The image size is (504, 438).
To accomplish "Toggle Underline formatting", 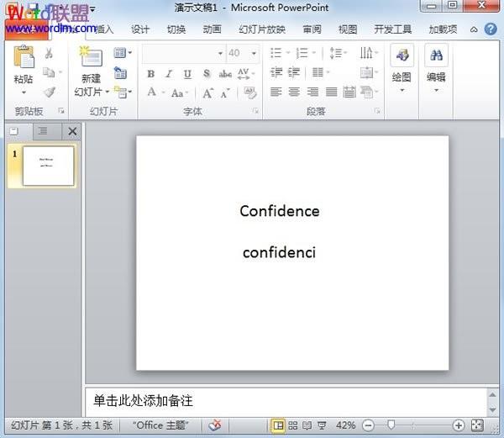I will (187, 74).
